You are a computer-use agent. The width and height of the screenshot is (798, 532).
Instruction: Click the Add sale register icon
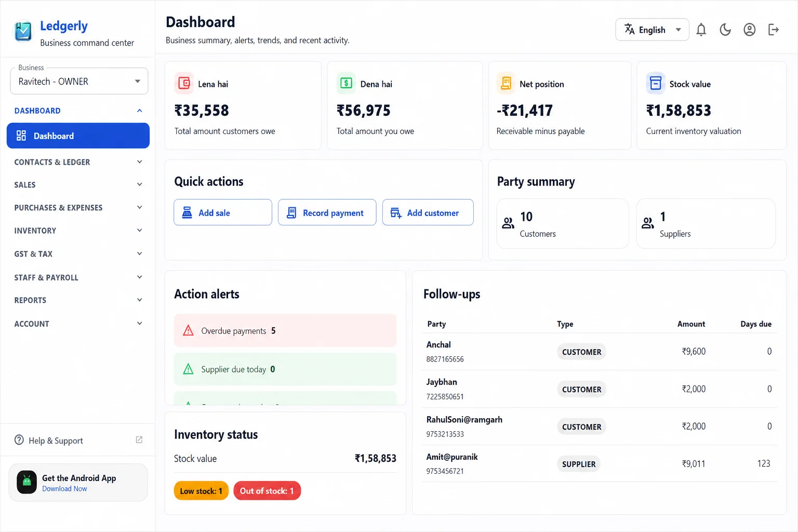click(187, 212)
